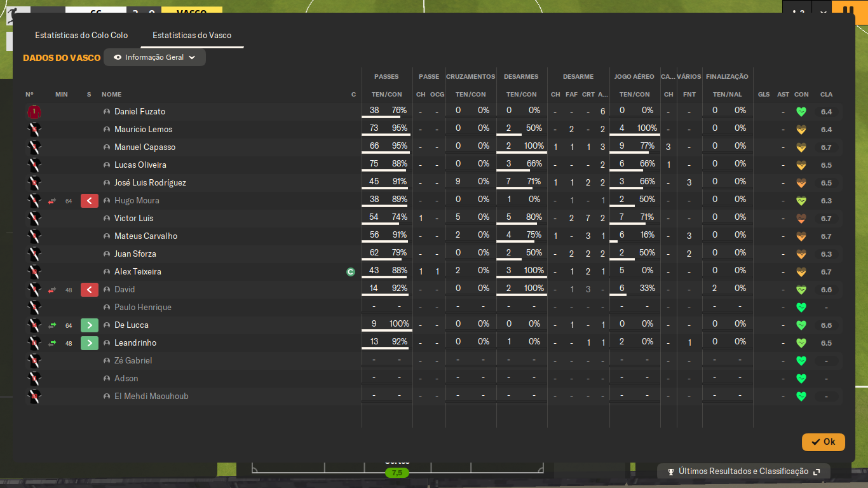
Task: Open info icon beside Mauricio Lemos
Action: pyautogui.click(x=107, y=130)
